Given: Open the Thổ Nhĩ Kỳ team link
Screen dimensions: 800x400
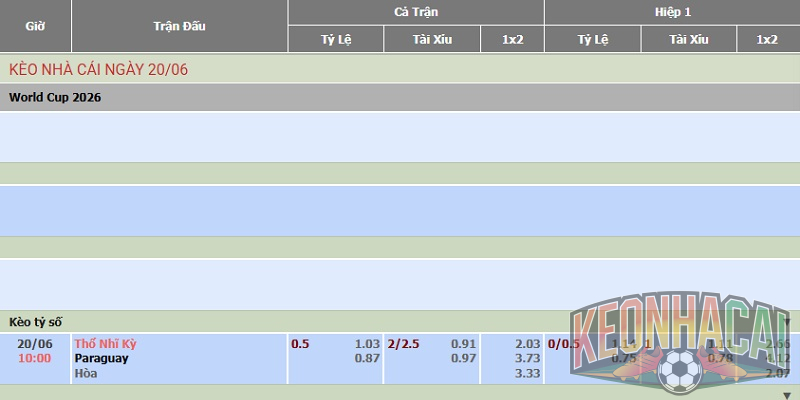Looking at the screenshot, I should pos(106,344).
